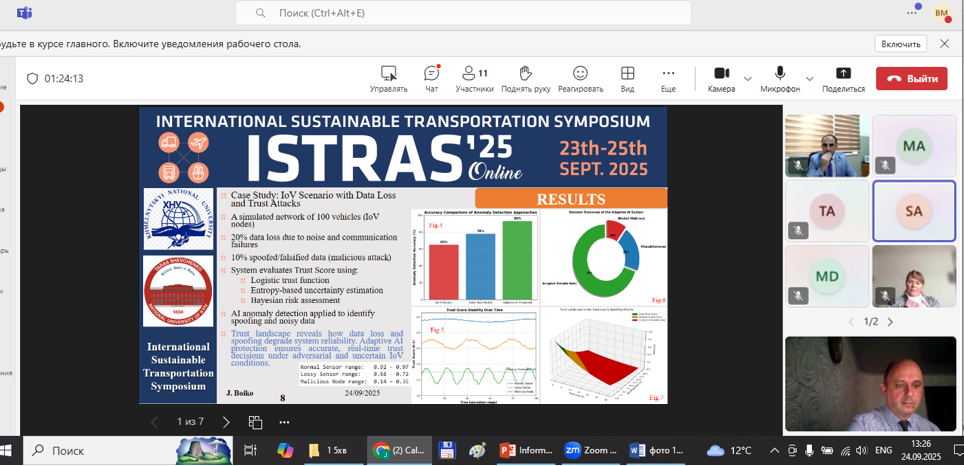Toggle the Camera on or off
Viewport: 964px width, 466px height.
coord(721,78)
